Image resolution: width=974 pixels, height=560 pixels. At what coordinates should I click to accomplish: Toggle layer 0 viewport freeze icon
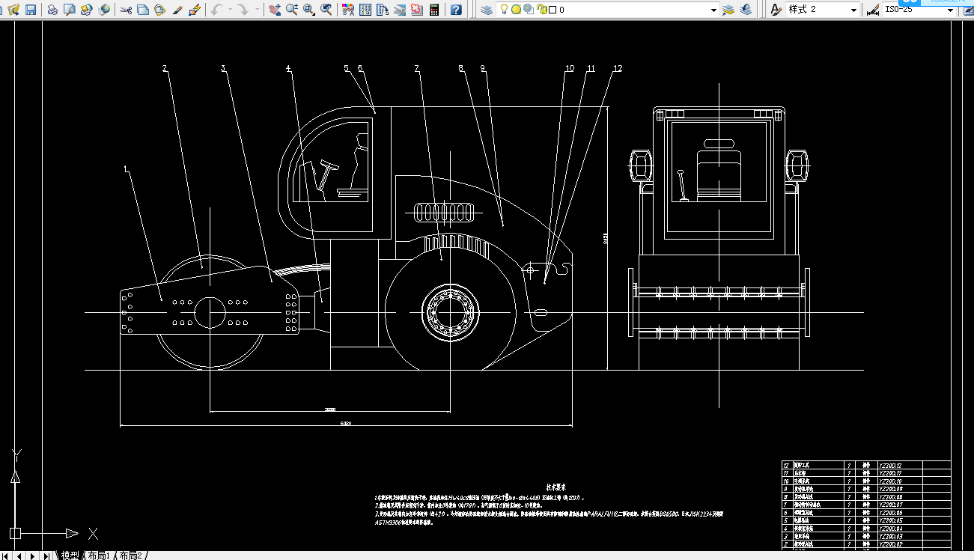(528, 10)
